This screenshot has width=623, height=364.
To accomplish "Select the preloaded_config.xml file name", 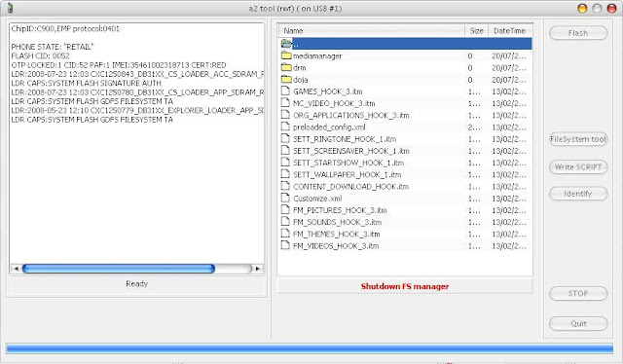I will [x=329, y=127].
